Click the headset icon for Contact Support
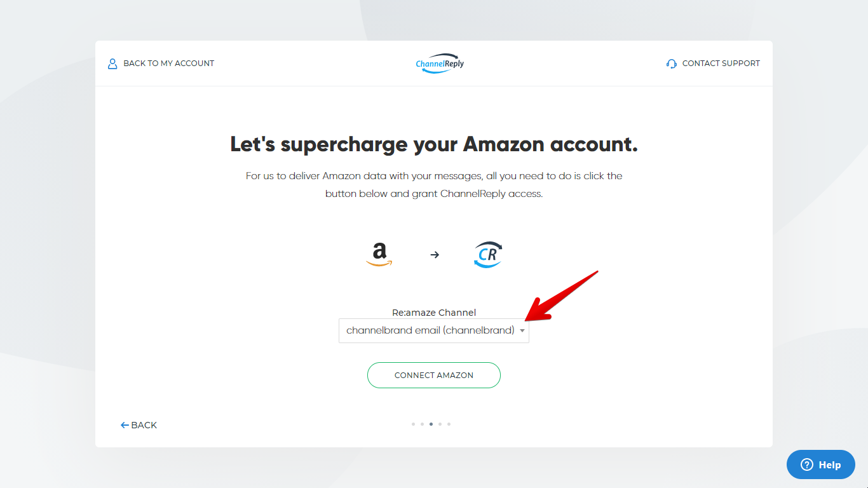 point(672,64)
